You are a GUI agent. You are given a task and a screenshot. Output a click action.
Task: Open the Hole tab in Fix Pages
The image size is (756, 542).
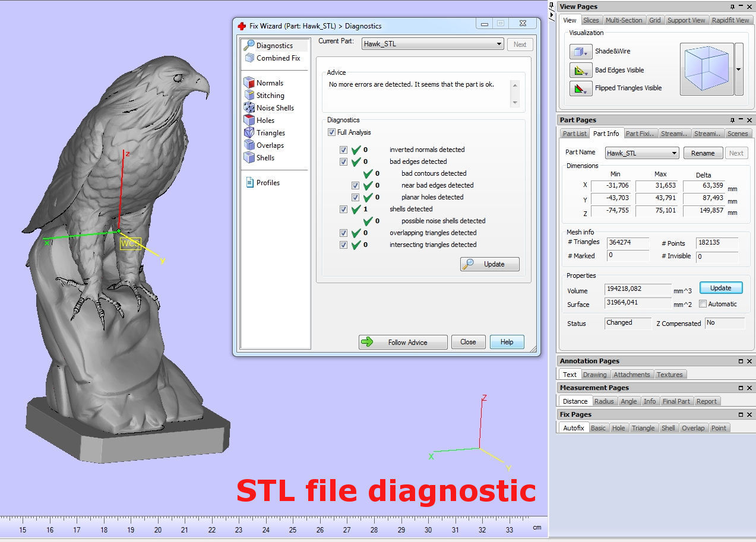click(x=619, y=428)
